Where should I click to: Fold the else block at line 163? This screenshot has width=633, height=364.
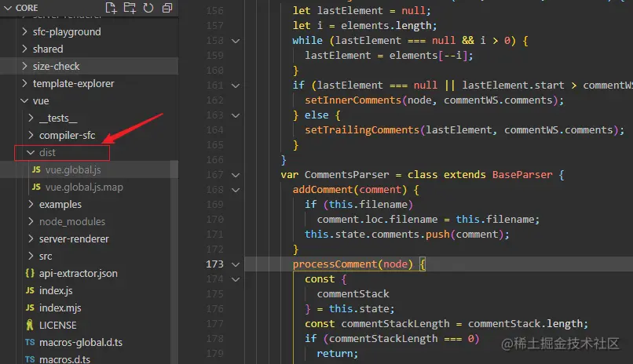(x=236, y=115)
